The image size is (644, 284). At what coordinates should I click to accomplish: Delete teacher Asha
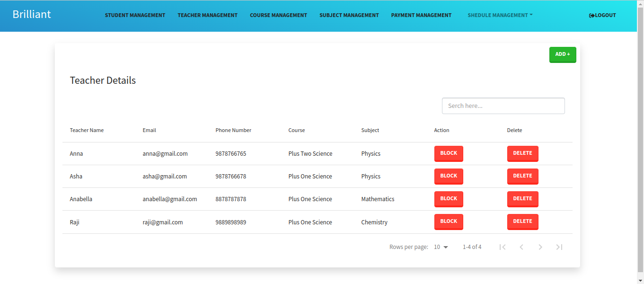(523, 176)
